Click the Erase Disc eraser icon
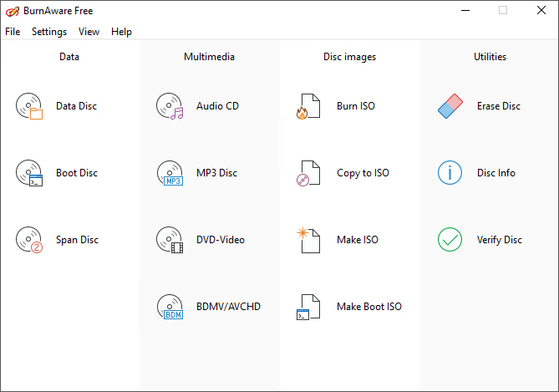Viewport: 559px width, 392px height. coord(450,106)
